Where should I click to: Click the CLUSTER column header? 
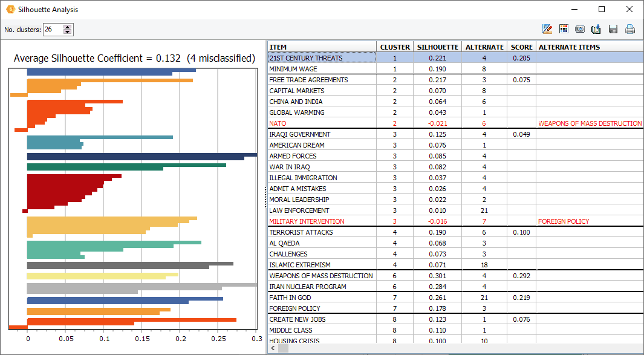(x=395, y=47)
